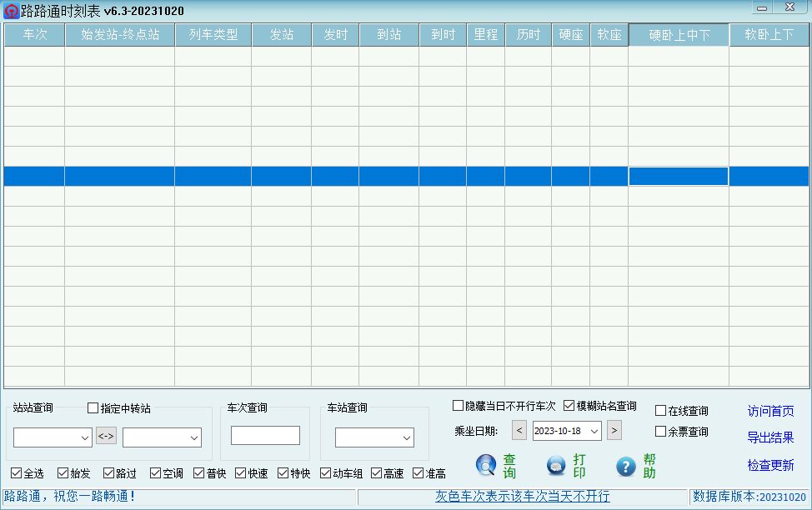Click the 到时 column header
812x510 pixels.
(x=443, y=35)
